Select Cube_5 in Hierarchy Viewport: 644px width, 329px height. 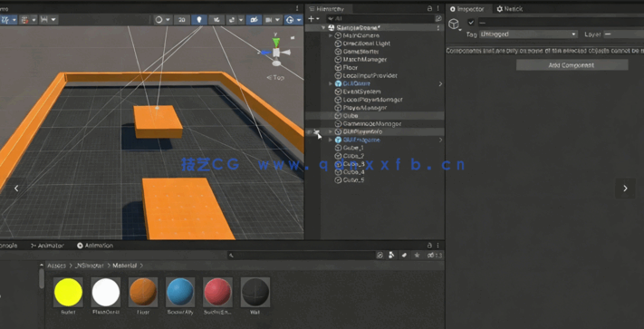point(353,179)
